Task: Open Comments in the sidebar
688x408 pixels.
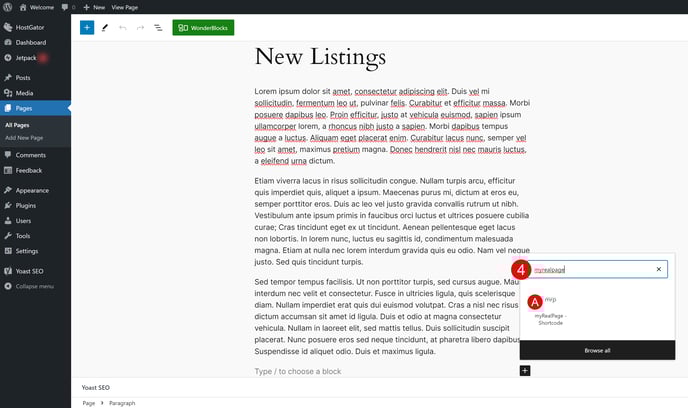Action: pyautogui.click(x=35, y=155)
